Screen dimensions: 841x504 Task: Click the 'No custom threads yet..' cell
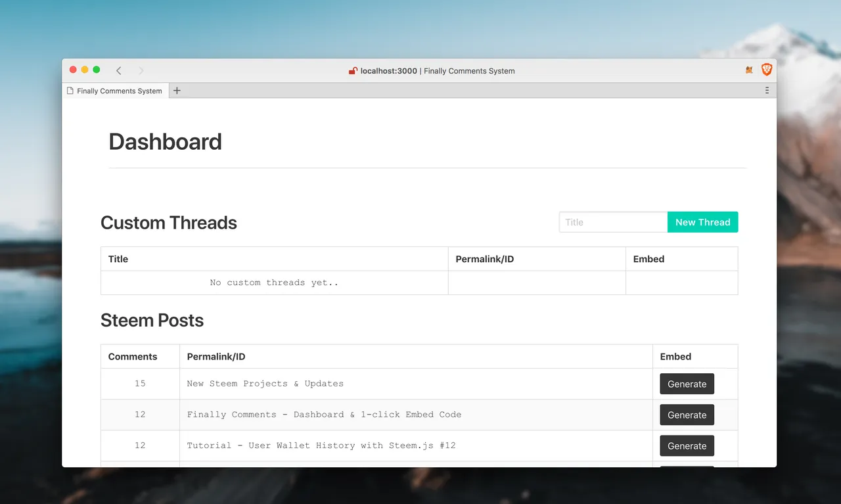(275, 283)
